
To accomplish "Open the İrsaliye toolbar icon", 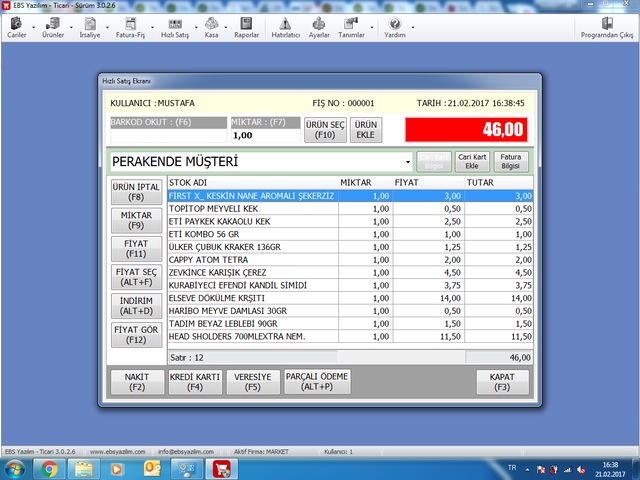I will 90,27.
